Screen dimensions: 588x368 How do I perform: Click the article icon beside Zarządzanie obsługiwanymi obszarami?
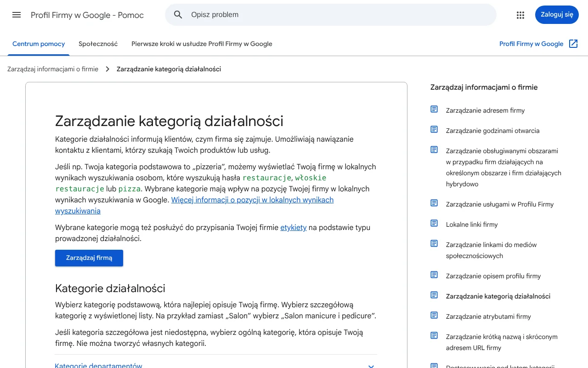[x=434, y=150]
